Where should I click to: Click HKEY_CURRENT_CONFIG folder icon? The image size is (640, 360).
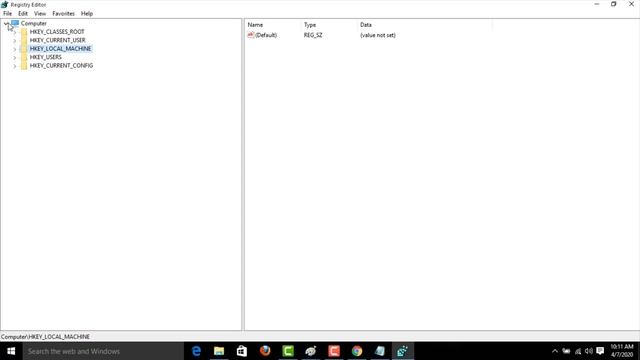point(24,65)
